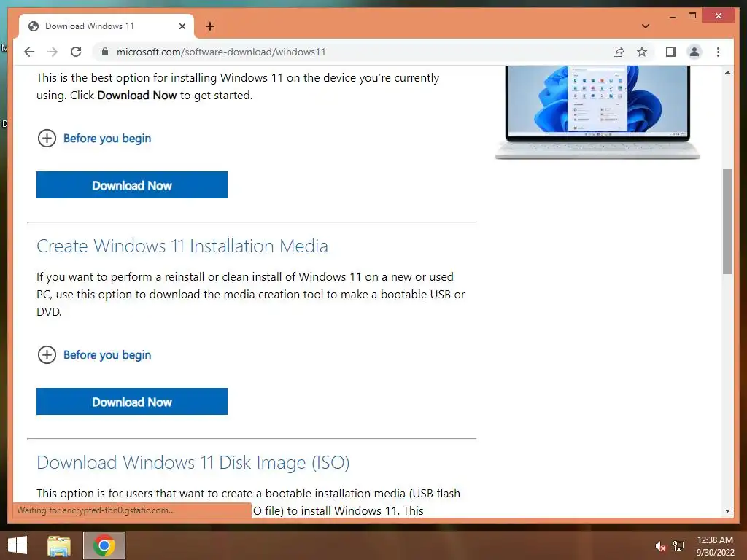
Task: Click the forward navigation arrow
Action: (53, 52)
